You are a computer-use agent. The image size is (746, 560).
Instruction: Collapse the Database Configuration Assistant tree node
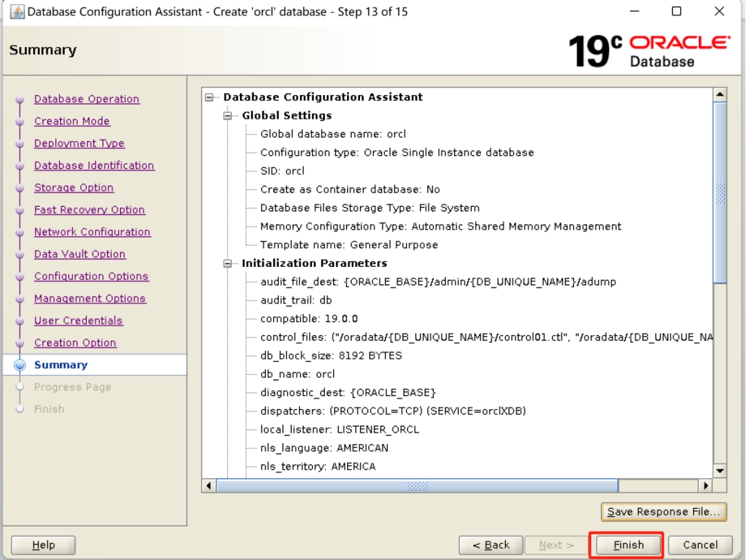click(209, 97)
